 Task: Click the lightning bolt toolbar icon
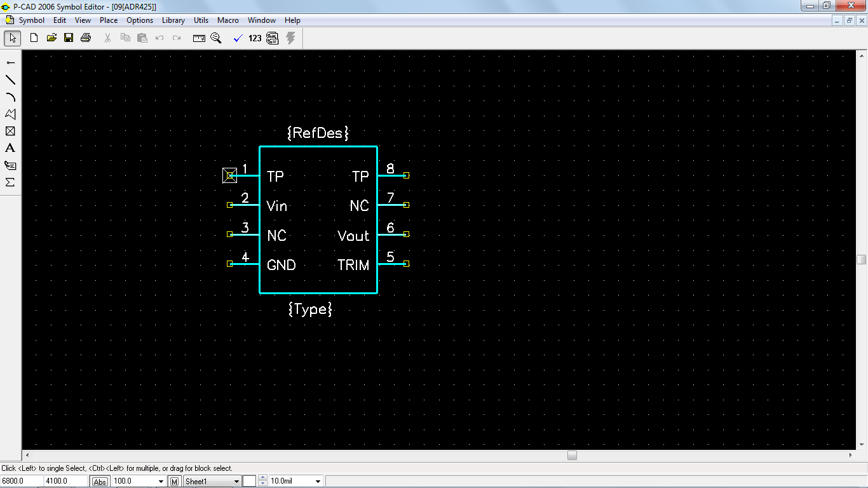point(290,38)
